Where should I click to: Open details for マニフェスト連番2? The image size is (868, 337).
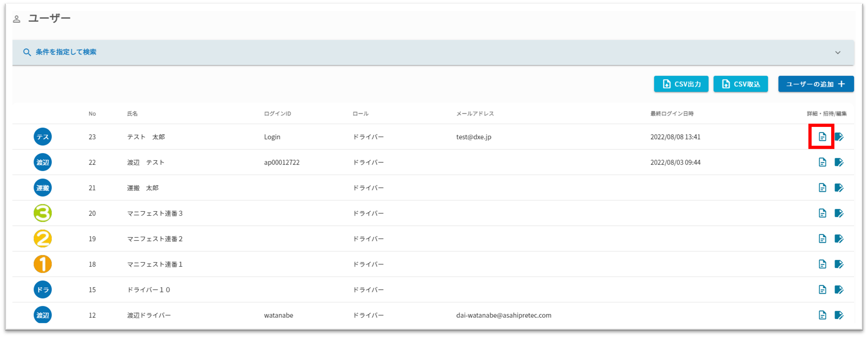(822, 239)
